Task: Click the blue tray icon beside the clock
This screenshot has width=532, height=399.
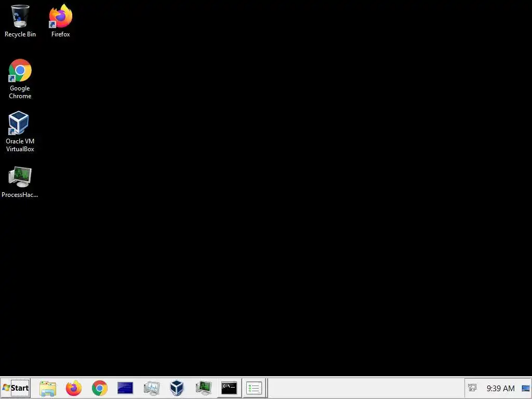Action: click(526, 388)
